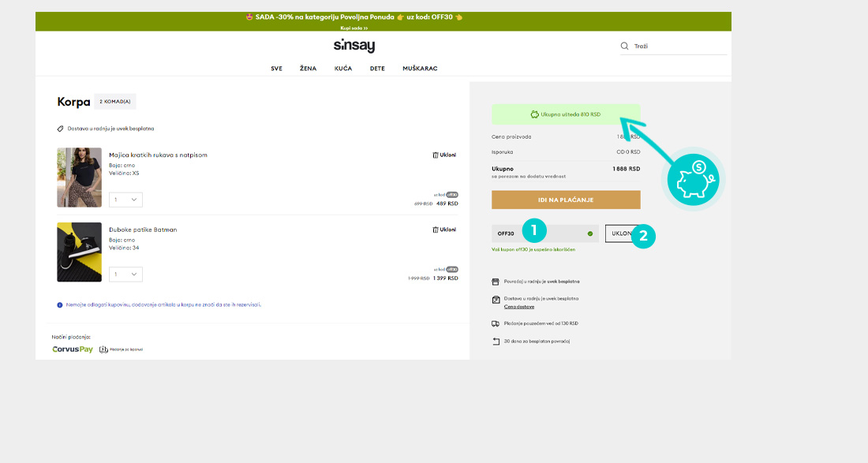The height and width of the screenshot is (463, 868).
Task: Open quantity dropdown for Duboke patike Batman
Action: tap(125, 274)
